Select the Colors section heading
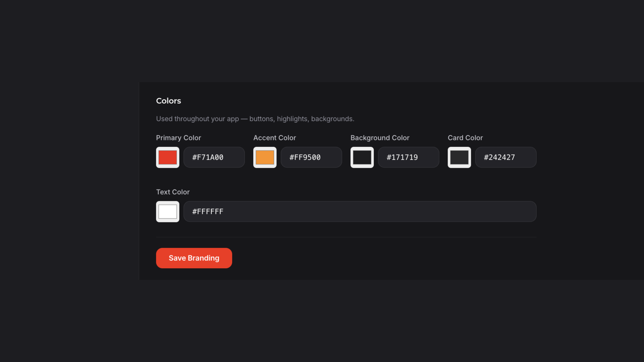 (169, 101)
